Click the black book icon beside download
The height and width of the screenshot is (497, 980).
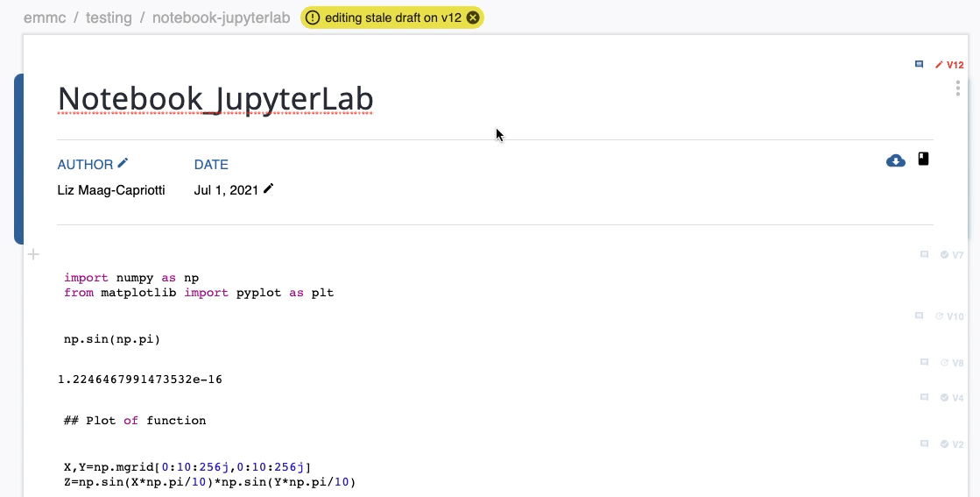tap(923, 159)
